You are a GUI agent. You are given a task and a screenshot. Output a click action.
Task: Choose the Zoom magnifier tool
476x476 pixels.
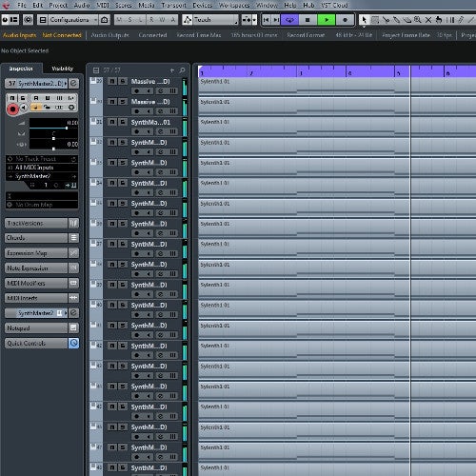point(418,20)
